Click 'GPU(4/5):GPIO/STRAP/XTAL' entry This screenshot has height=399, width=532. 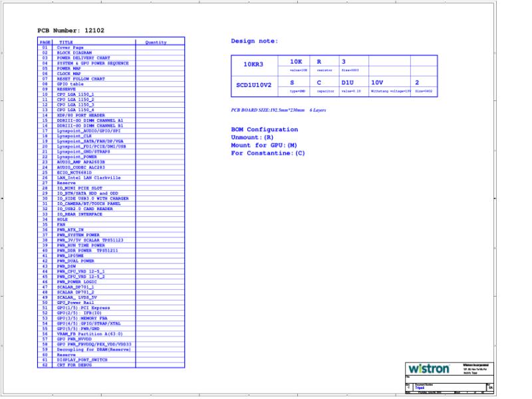pos(88,324)
